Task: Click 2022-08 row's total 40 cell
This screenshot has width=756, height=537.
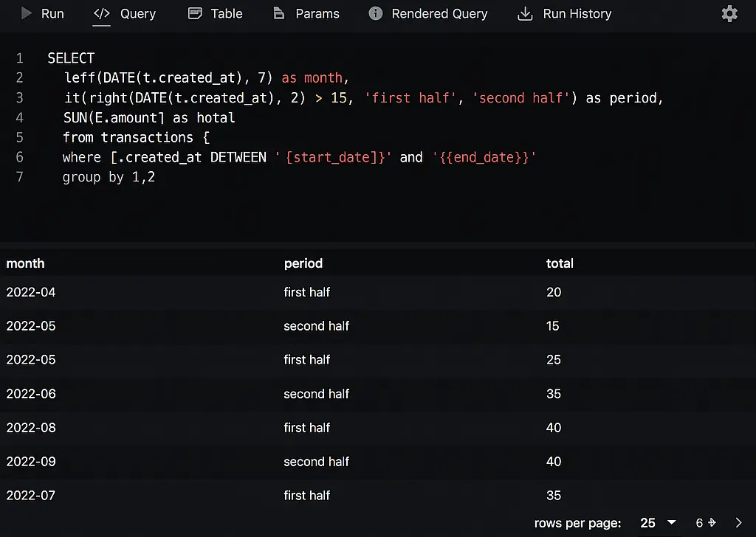Action: (x=554, y=427)
